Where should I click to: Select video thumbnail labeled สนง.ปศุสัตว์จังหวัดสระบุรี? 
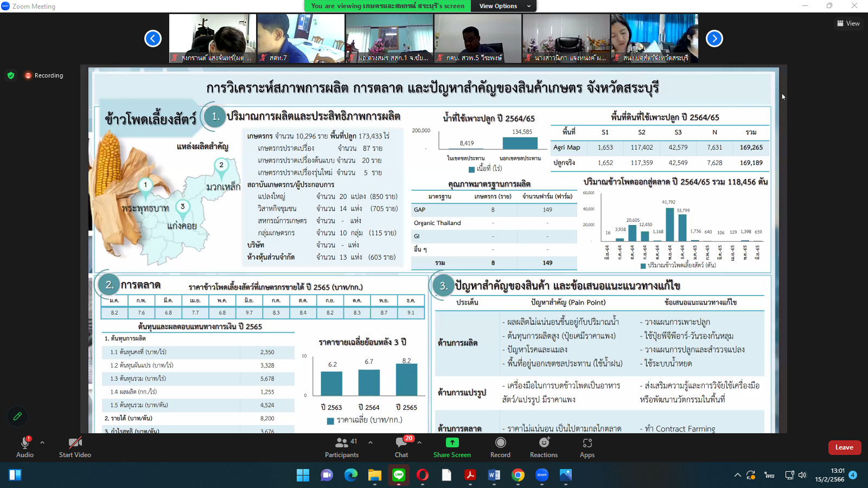654,38
